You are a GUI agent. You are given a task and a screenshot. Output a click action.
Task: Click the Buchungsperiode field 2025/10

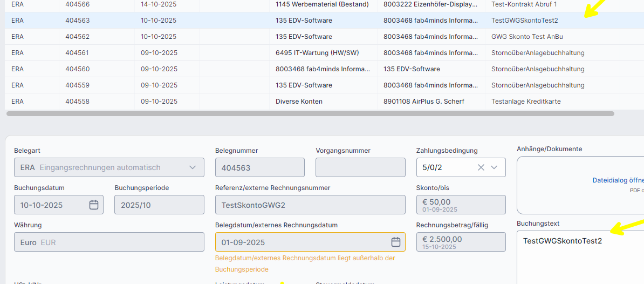click(159, 205)
